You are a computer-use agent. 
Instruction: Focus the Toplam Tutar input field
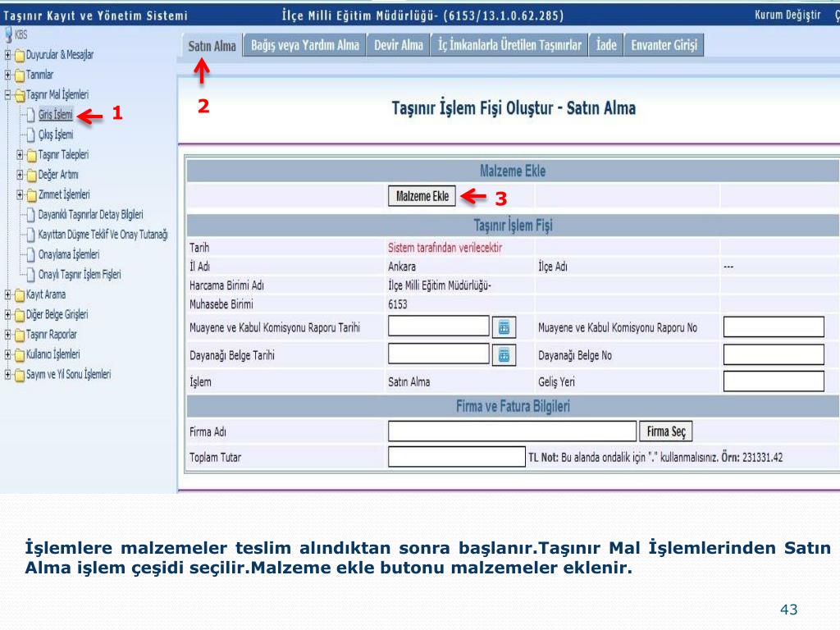457,457
